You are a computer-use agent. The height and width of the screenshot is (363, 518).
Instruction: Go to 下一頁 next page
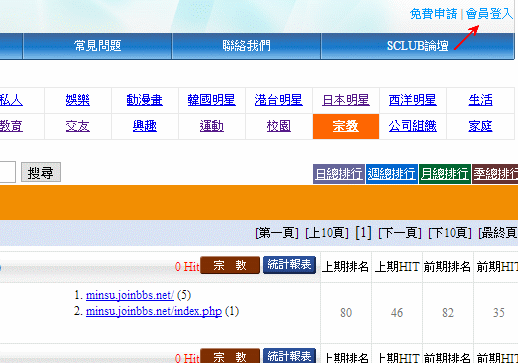tap(400, 233)
